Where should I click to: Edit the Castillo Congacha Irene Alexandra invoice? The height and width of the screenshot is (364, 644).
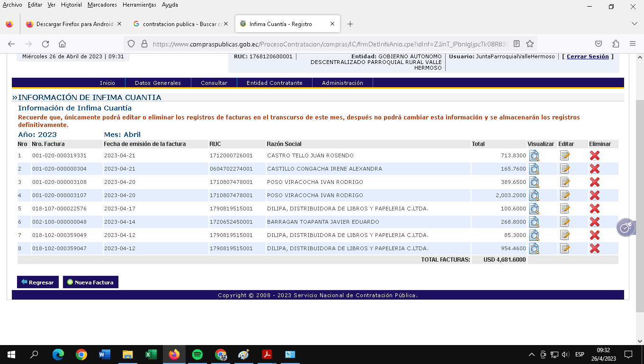coord(564,169)
